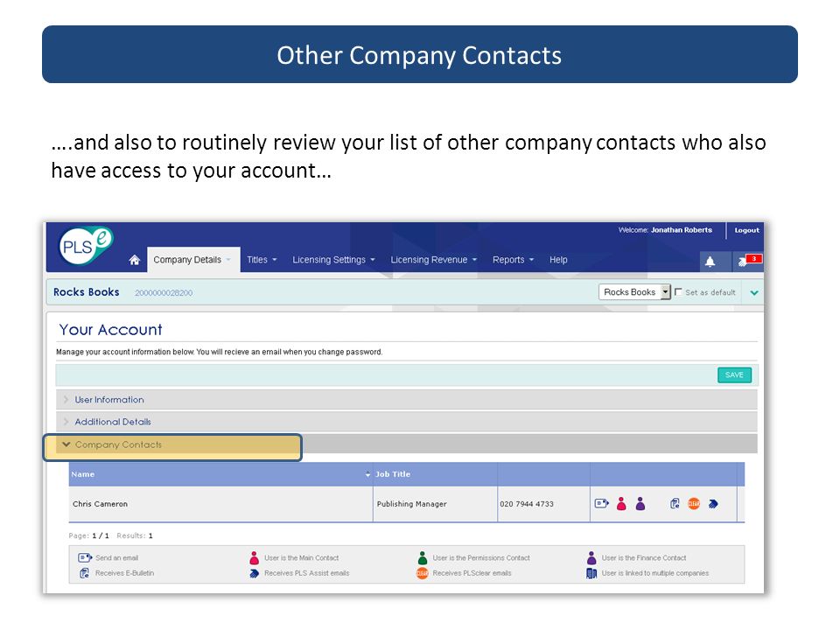
Task: Click the legend multiple companies icon
Action: coord(591,573)
